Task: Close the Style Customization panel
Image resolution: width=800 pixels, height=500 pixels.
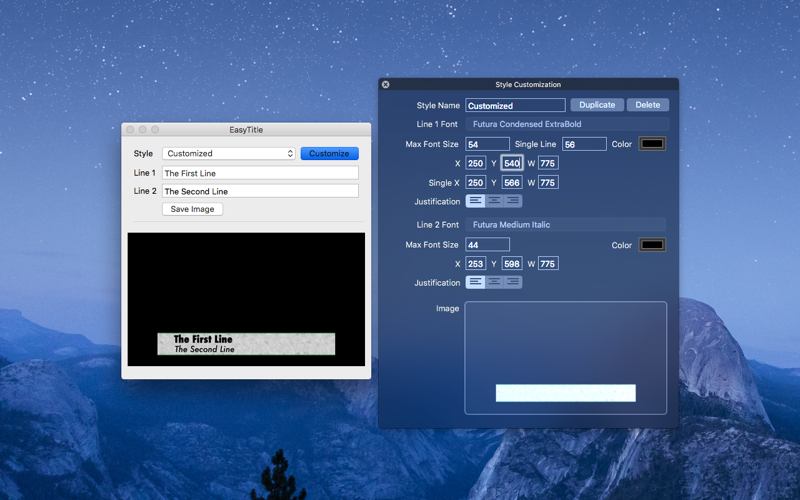Action: click(386, 85)
